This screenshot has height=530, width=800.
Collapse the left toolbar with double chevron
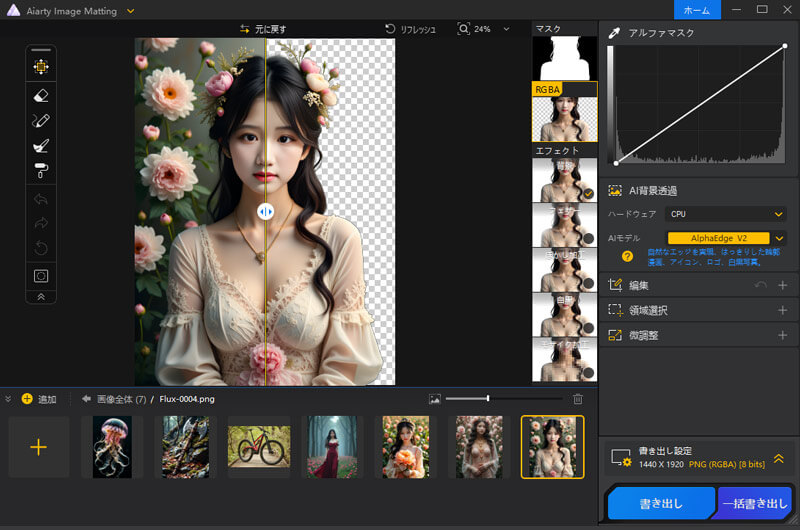pos(41,297)
